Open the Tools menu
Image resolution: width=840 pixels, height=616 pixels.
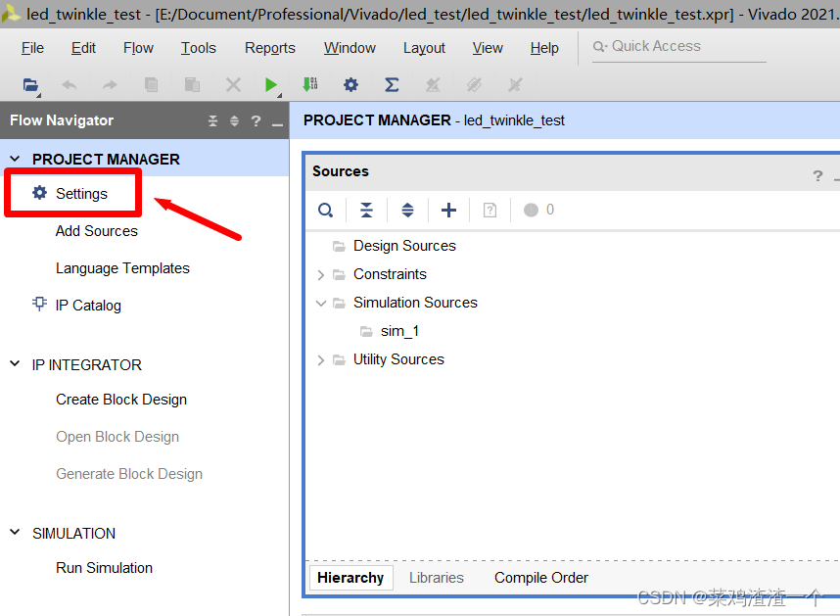point(198,48)
